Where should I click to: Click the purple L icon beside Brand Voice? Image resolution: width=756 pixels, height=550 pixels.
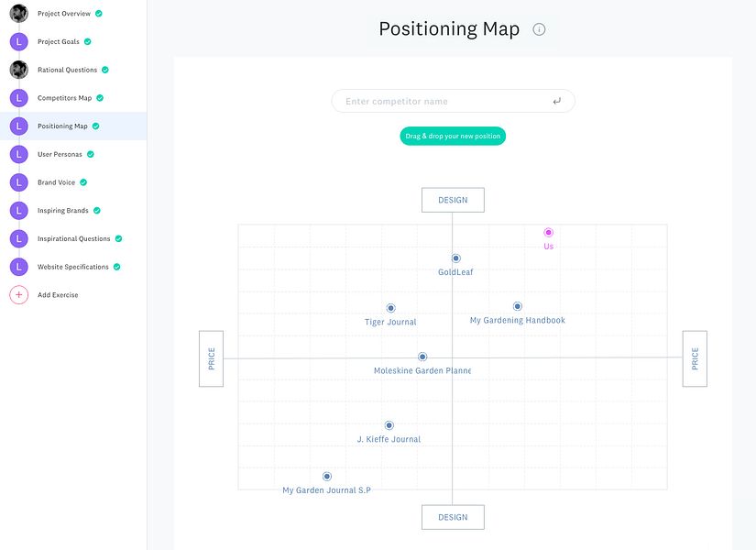click(x=18, y=182)
